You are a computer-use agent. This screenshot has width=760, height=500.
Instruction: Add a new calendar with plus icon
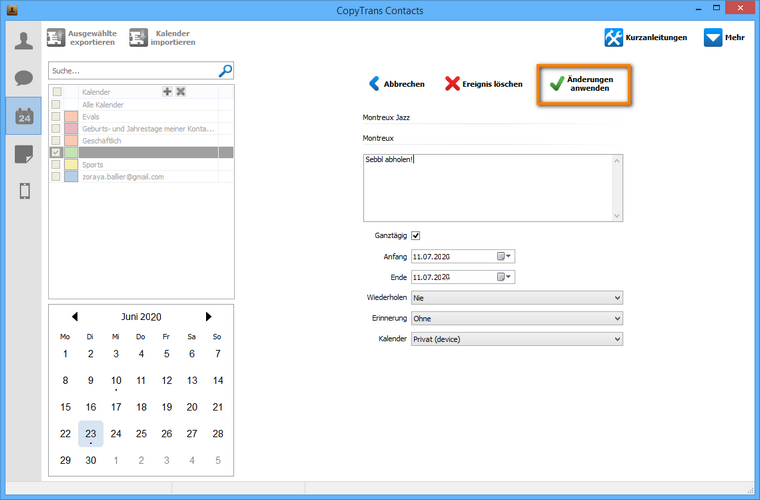point(167,92)
